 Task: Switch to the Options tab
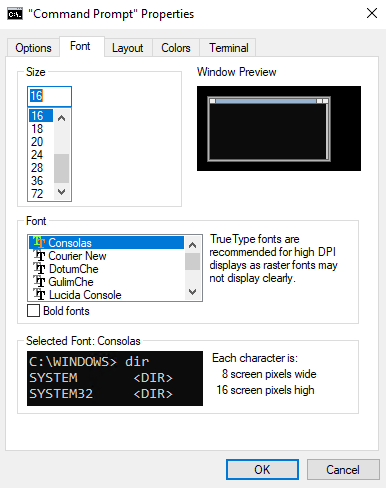click(33, 48)
